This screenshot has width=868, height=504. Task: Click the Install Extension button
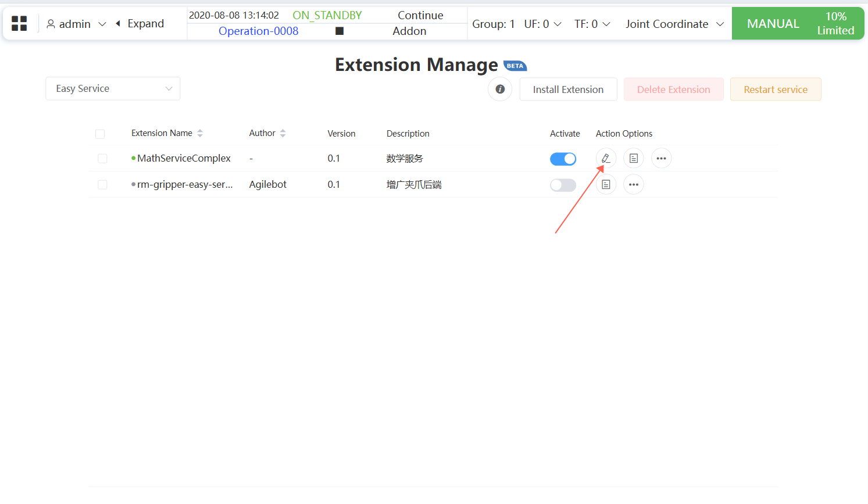568,90
